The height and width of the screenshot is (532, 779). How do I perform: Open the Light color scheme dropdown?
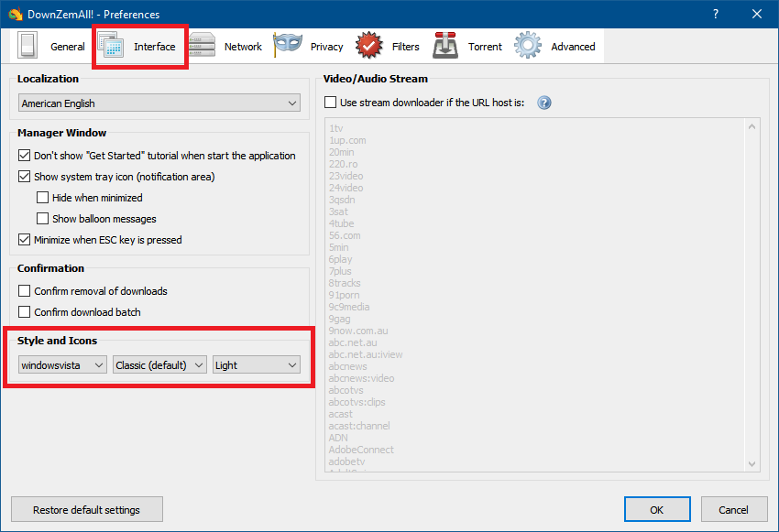257,365
